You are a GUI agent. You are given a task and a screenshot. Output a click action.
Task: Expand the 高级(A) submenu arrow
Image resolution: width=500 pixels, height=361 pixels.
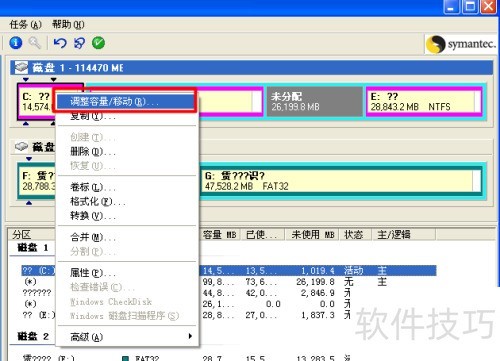tap(190, 336)
